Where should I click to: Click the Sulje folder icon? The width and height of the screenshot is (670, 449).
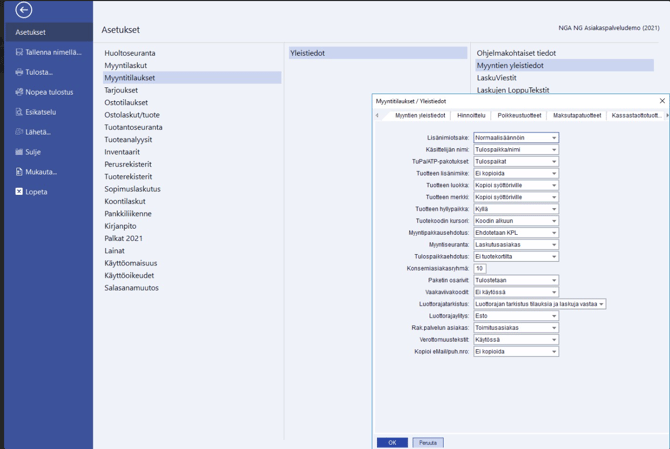19,152
